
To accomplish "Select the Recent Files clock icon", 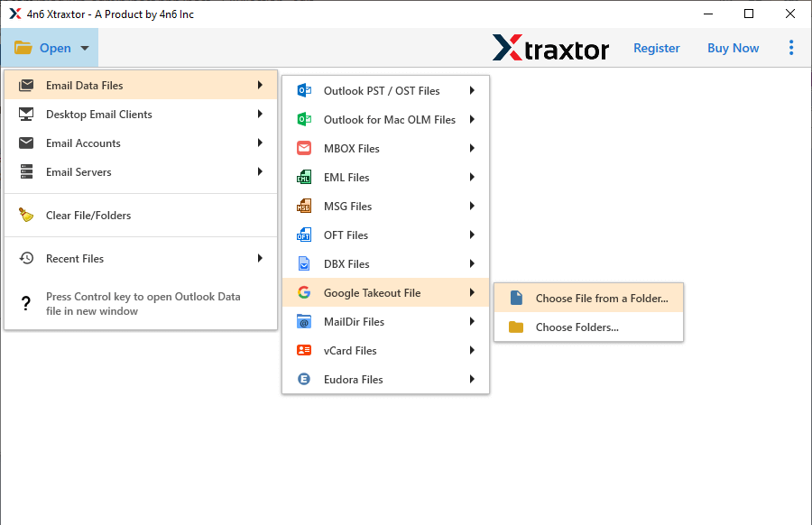I will point(27,258).
